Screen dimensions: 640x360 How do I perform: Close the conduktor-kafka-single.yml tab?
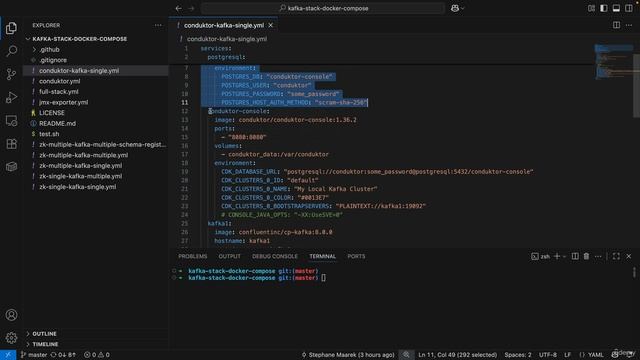coord(271,25)
